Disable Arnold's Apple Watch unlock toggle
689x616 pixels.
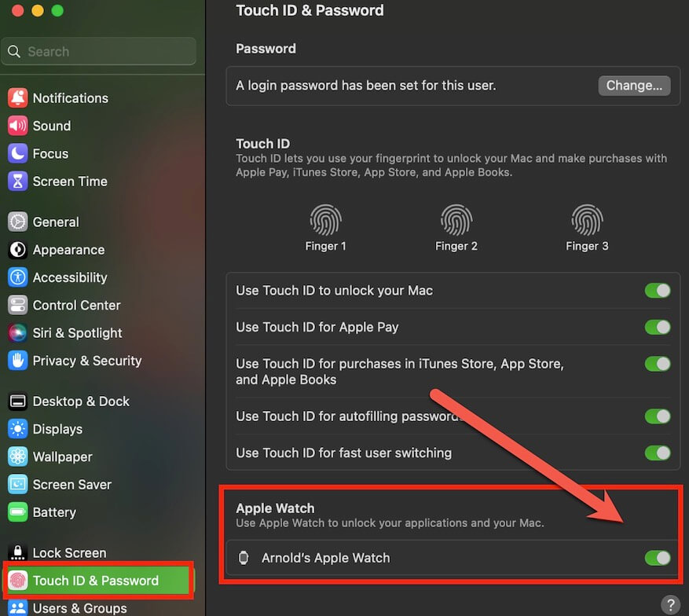point(657,558)
